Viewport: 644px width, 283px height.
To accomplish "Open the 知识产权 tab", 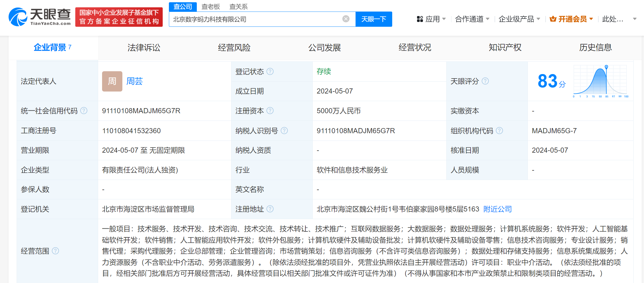I will point(505,48).
